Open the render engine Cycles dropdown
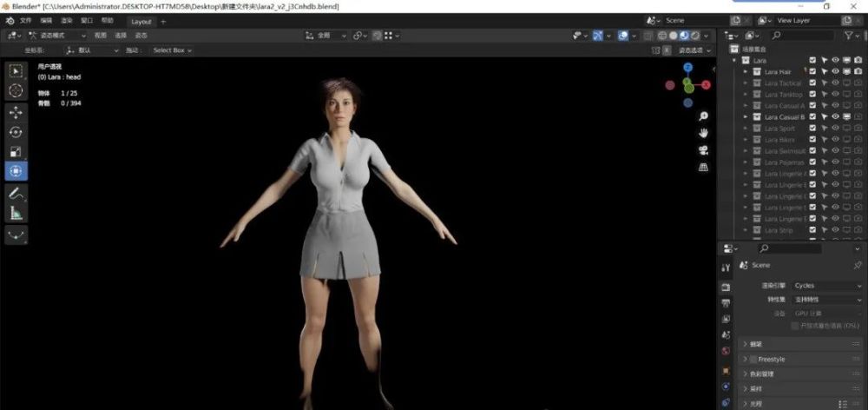This screenshot has width=868, height=410. point(827,285)
